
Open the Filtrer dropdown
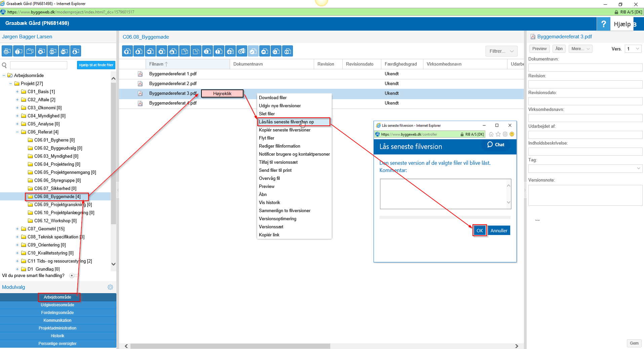tap(501, 51)
